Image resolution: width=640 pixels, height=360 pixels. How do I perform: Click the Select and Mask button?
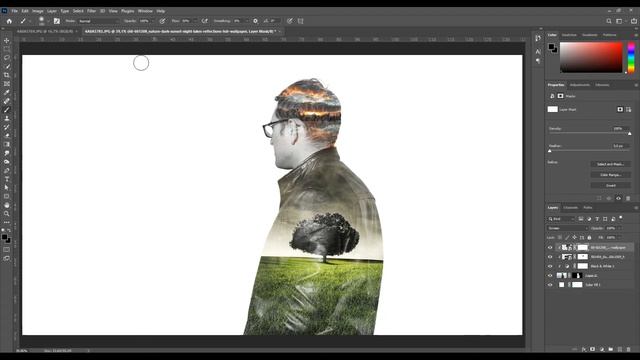611,164
